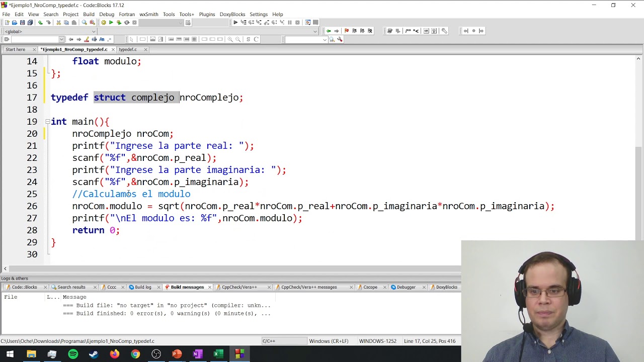Viewport: 644px width, 362px height.
Task: Click editor scrollbar up arrow
Action: coord(638,59)
